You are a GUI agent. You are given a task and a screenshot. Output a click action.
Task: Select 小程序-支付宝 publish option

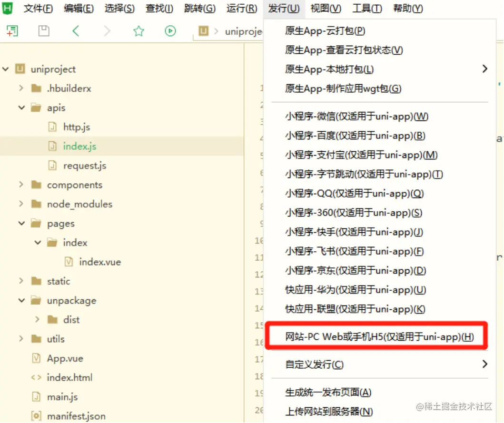click(x=380, y=155)
